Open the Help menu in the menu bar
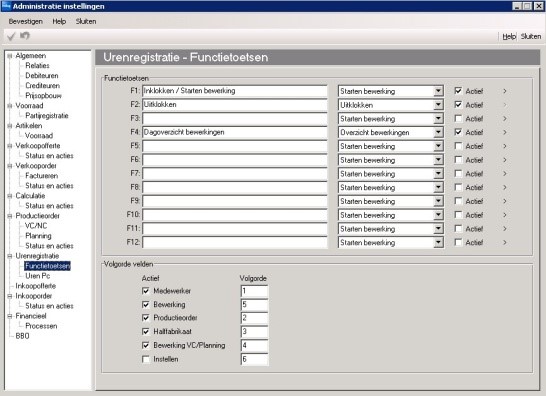 coord(59,21)
